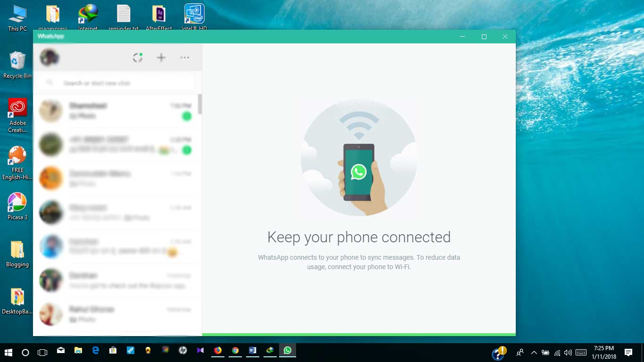View status updates via the status circle icon
Viewport: 644px width, 362px height.
[x=137, y=57]
